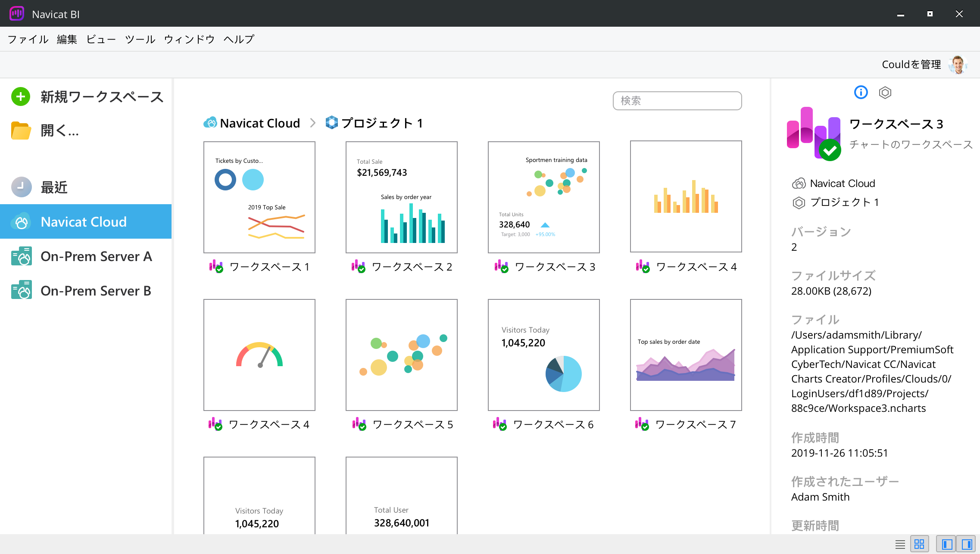980x554 pixels.
Task: Click large workspace icon in details panel
Action: (x=814, y=134)
